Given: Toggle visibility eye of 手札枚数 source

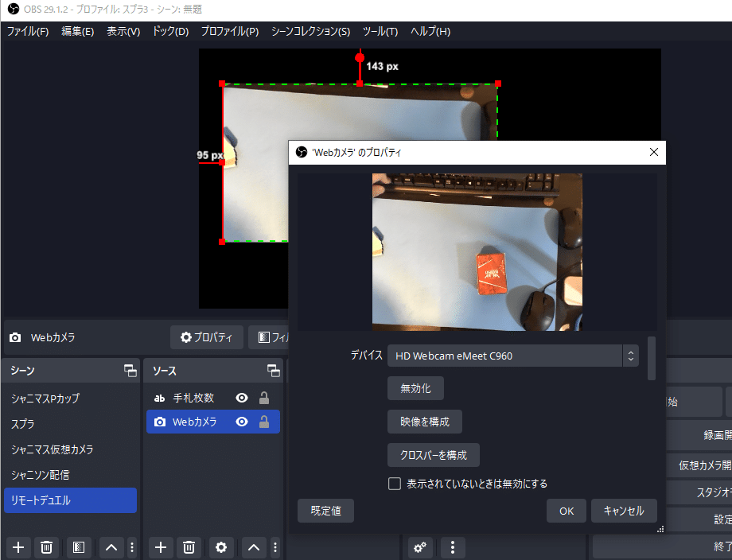Looking at the screenshot, I should point(242,398).
